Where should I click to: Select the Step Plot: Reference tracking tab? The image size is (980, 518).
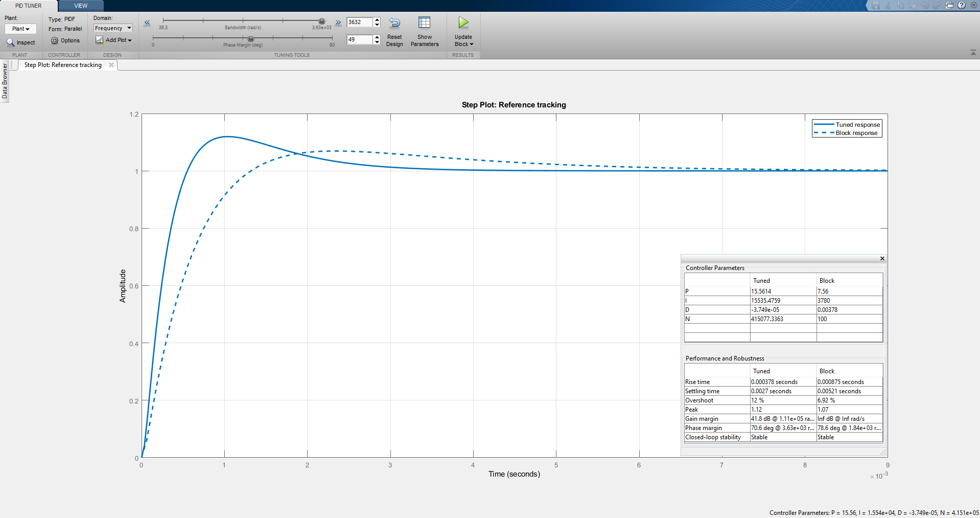coord(63,65)
